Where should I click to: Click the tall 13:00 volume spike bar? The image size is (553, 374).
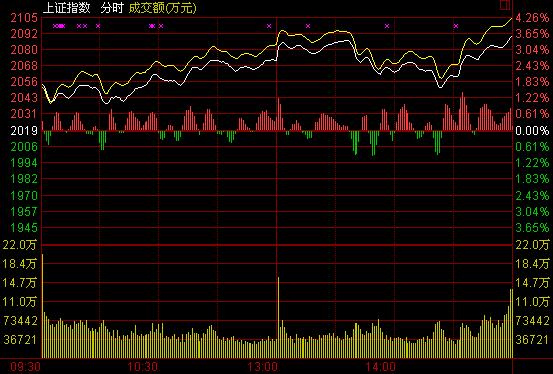[278, 318]
